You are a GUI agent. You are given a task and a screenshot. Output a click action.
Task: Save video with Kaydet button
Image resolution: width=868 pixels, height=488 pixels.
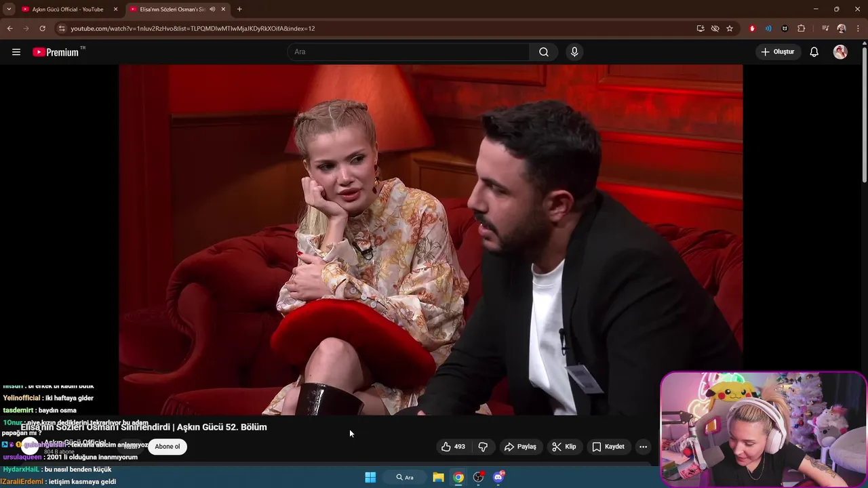pyautogui.click(x=608, y=447)
